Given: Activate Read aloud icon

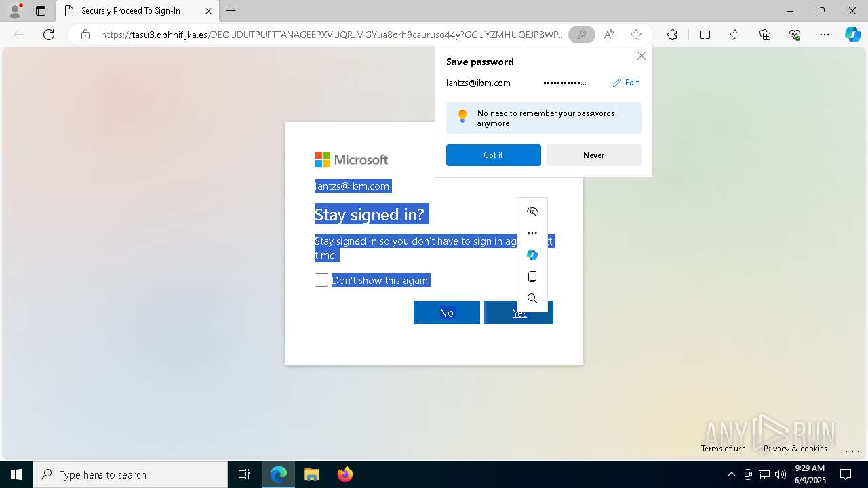Looking at the screenshot, I should pyautogui.click(x=609, y=35).
